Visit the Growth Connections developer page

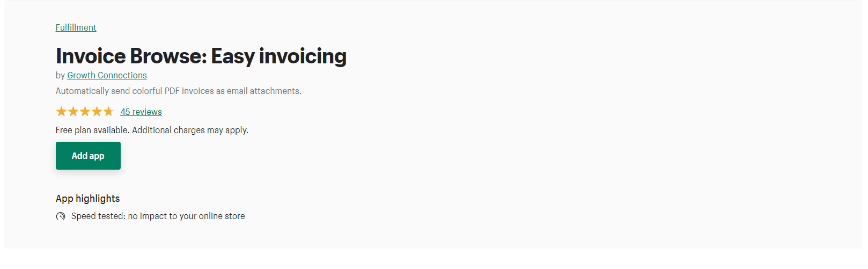(107, 75)
